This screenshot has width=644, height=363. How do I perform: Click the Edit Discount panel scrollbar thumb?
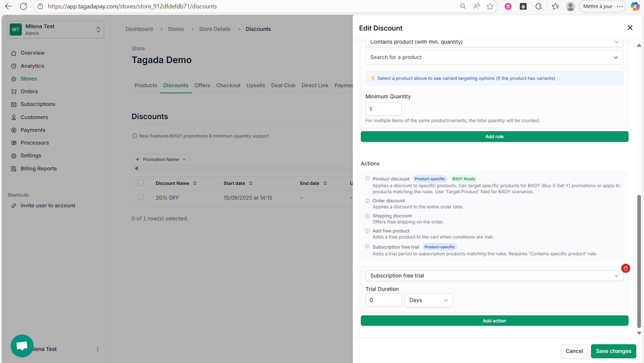tap(639, 262)
